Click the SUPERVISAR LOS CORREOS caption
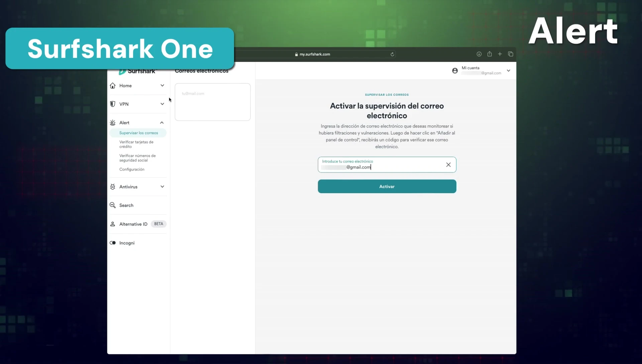Screen dimensions: 642x364 pyautogui.click(x=387, y=95)
